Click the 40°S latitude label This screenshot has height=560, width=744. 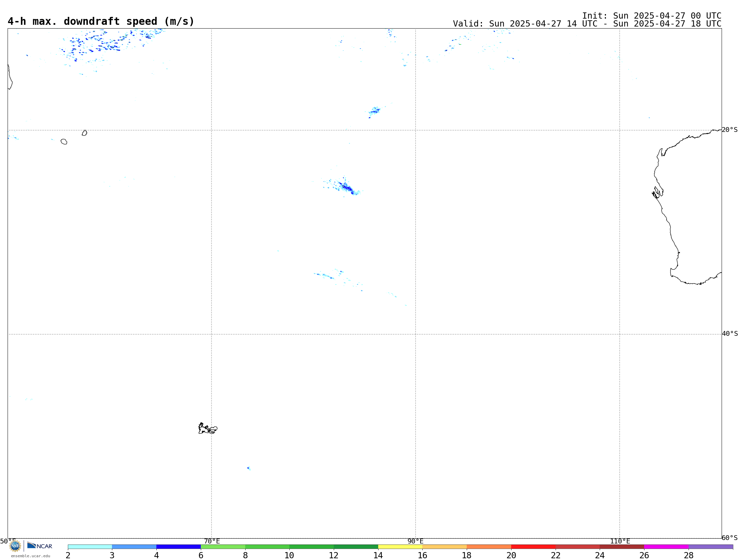click(x=730, y=334)
